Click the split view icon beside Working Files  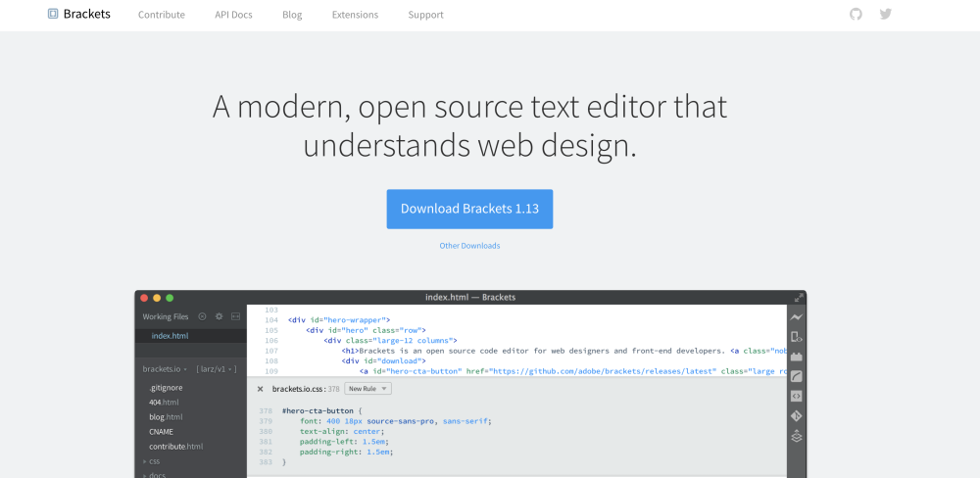coord(235,316)
